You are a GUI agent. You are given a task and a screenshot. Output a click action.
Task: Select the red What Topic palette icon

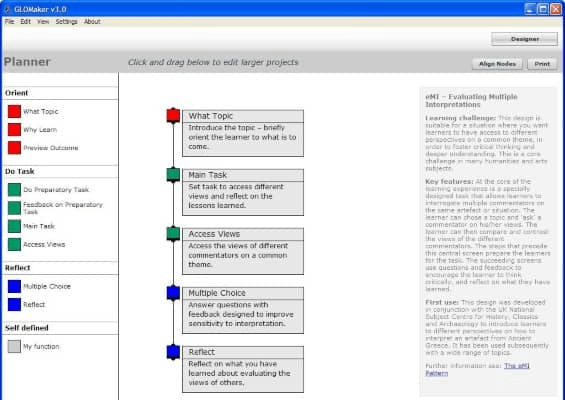pos(14,111)
